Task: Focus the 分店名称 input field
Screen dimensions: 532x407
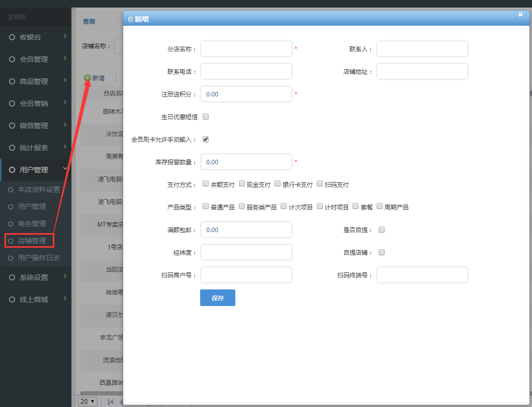Action: (246, 49)
